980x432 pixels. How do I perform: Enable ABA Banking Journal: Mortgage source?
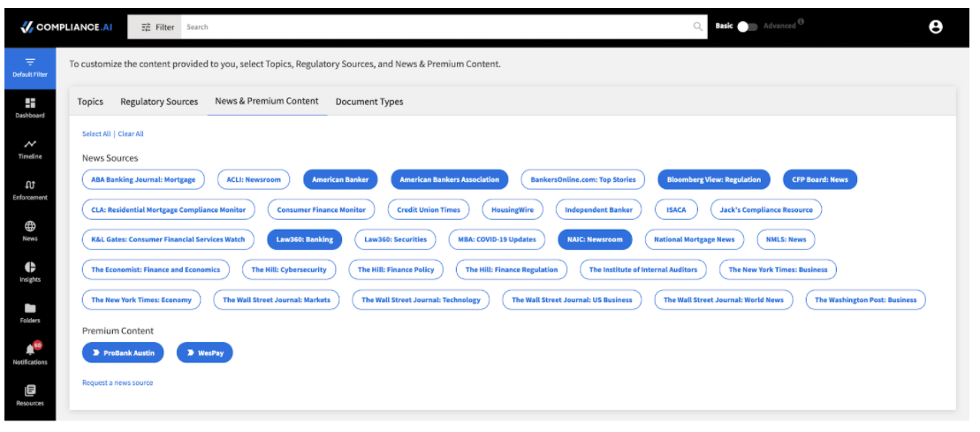click(x=143, y=179)
